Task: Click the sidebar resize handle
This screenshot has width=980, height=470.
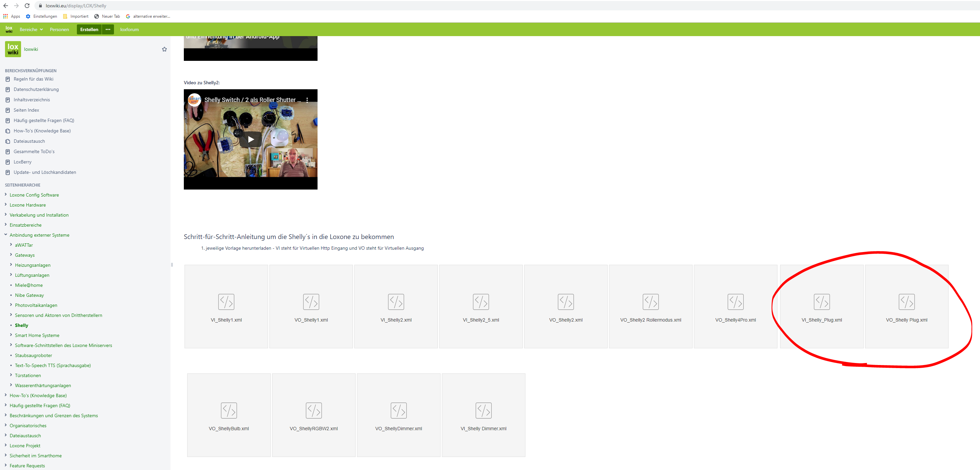Action: (x=172, y=264)
